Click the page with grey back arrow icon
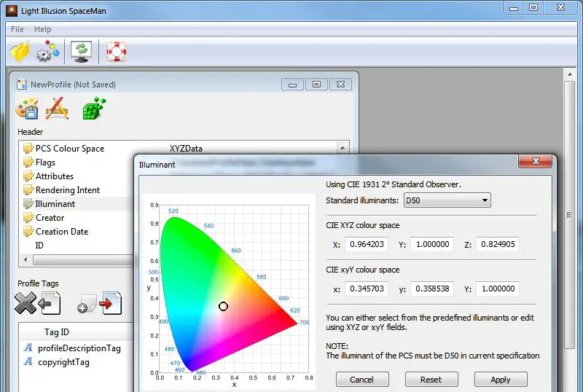The image size is (583, 392). (49, 303)
